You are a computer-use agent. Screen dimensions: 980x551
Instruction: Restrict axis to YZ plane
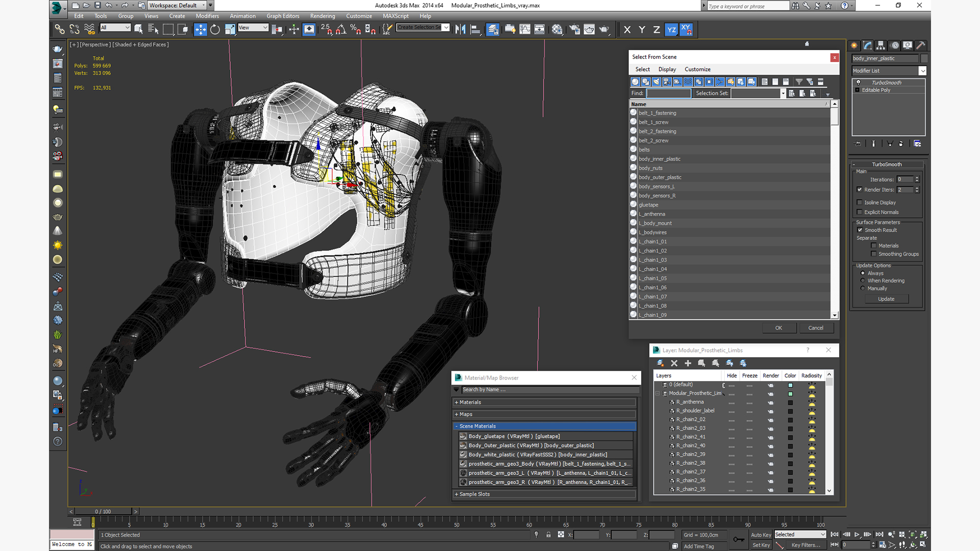click(671, 30)
